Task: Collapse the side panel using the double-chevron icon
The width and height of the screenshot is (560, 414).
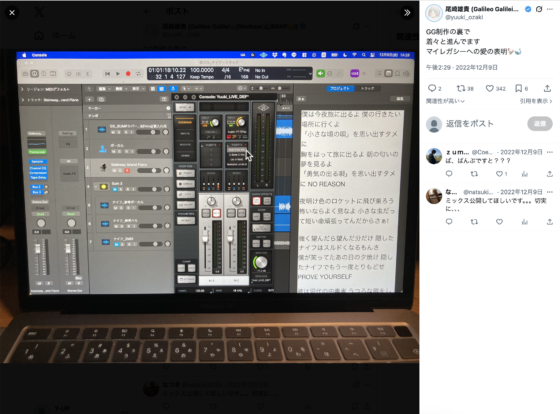Action: click(407, 13)
